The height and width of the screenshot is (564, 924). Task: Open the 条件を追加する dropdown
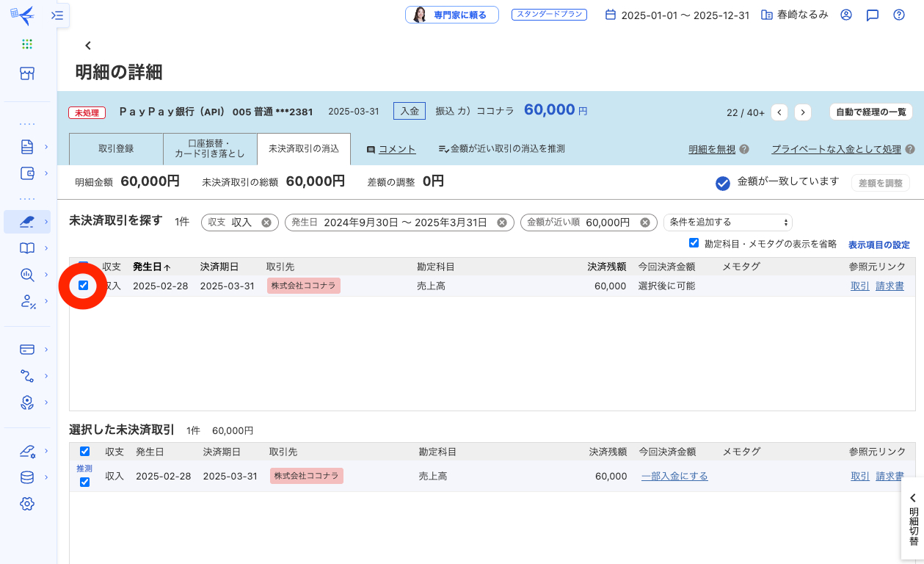coord(727,223)
